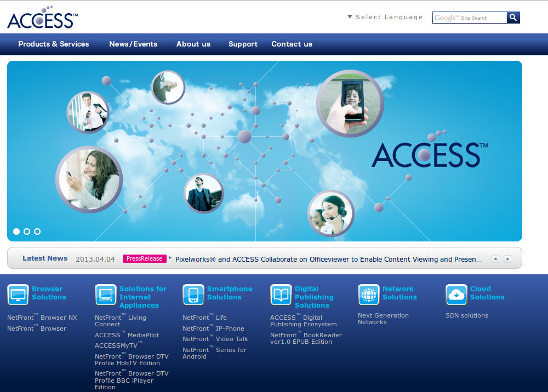Screen dimensions: 548x392
Task: Open Solutions for Internet Appliances heading
Action: pos(143,297)
